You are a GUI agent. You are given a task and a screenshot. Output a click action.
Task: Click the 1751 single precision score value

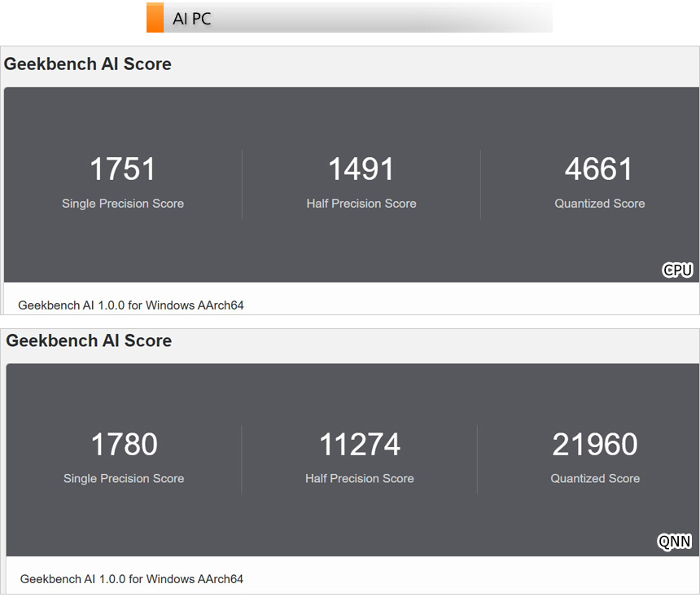pos(123,169)
